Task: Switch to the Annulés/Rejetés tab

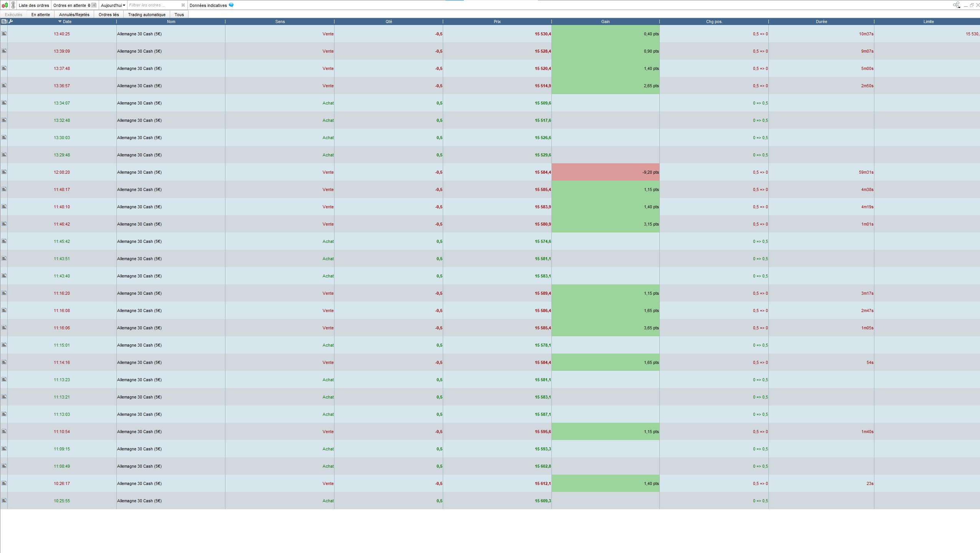Action: point(74,15)
